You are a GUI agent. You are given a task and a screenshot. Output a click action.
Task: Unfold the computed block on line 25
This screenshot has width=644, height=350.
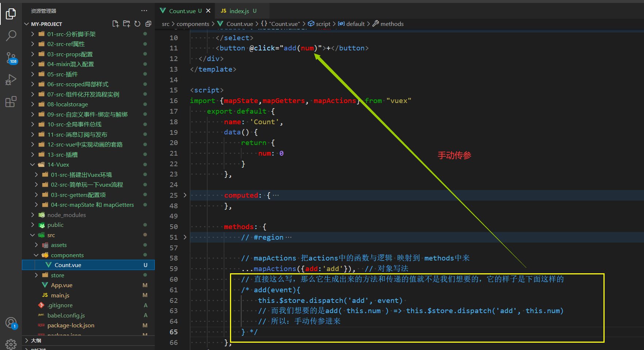click(185, 195)
